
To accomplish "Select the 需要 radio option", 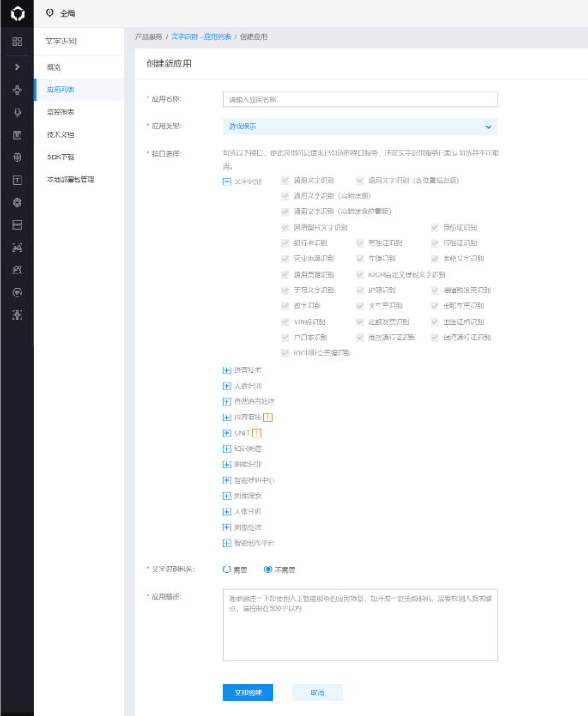I will (x=226, y=569).
